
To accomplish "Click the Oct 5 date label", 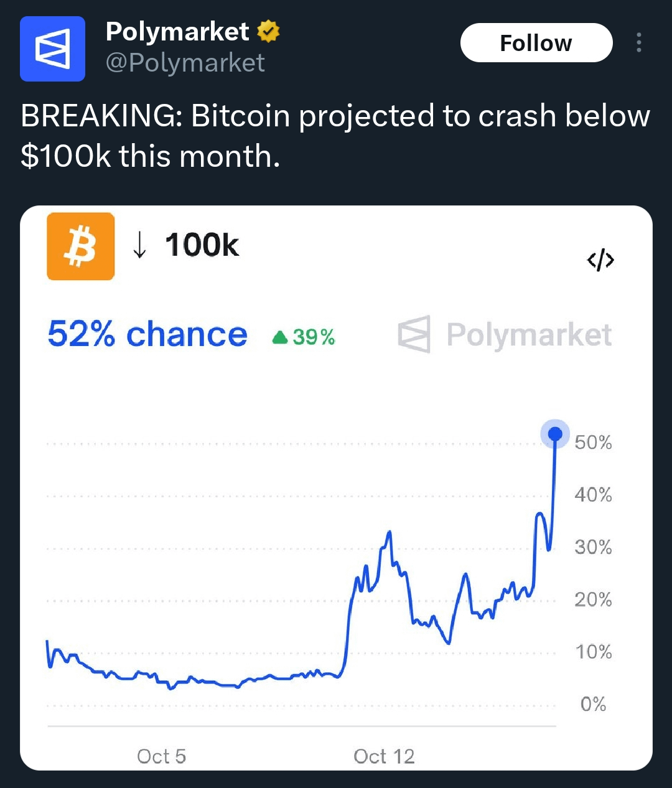I will click(161, 756).
